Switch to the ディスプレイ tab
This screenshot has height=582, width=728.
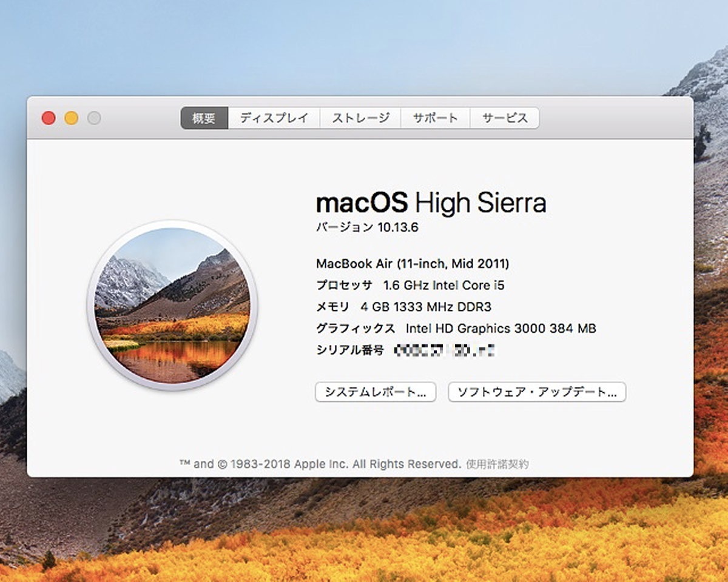point(274,118)
